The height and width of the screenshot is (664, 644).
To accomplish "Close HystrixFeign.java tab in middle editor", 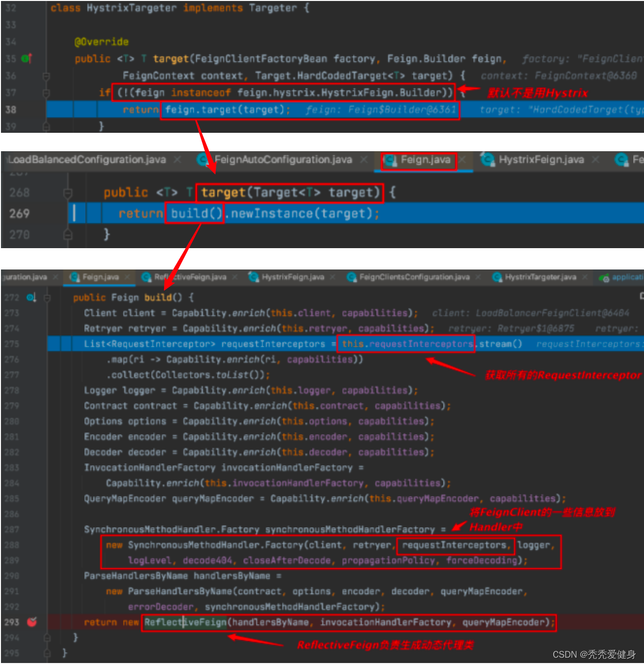I will 596,159.
